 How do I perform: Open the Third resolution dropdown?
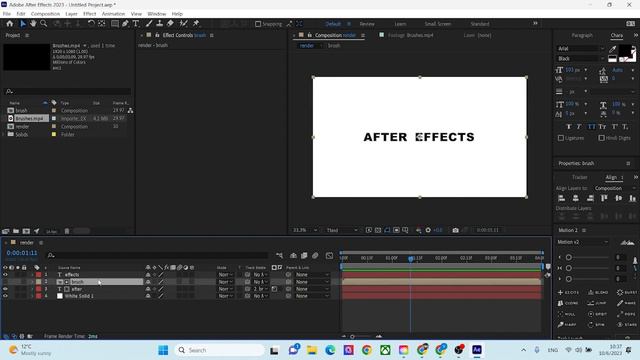click(x=342, y=230)
